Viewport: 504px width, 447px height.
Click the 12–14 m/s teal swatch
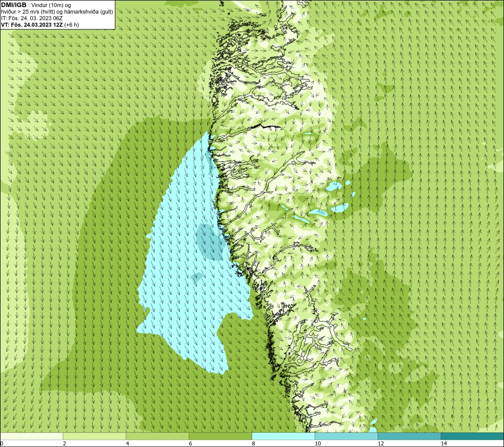[x=409, y=436]
